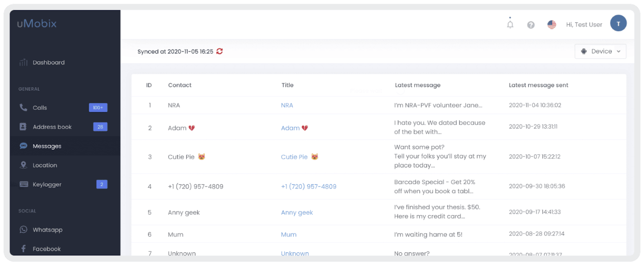
Task: Open the Device dropdown
Action: (x=601, y=51)
